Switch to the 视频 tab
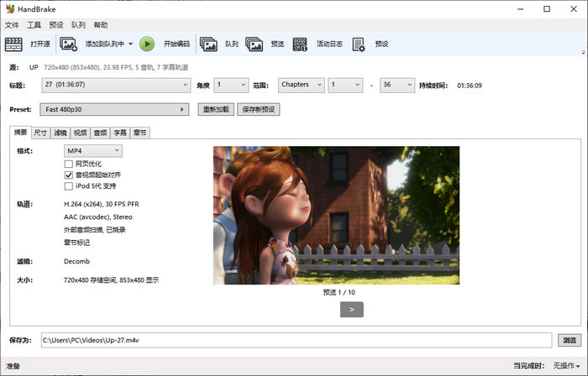This screenshot has width=588, height=376. coord(81,133)
